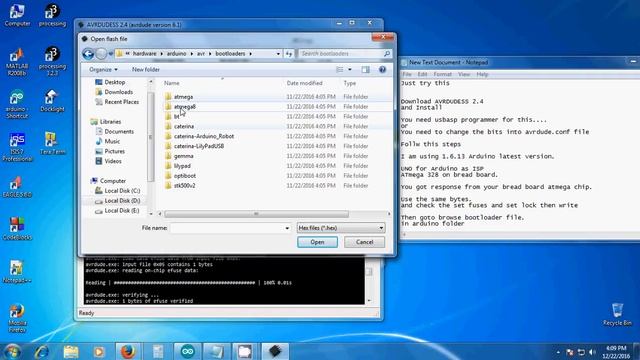Open the Recycle Bin
The width and height of the screenshot is (640, 360).
point(617,313)
